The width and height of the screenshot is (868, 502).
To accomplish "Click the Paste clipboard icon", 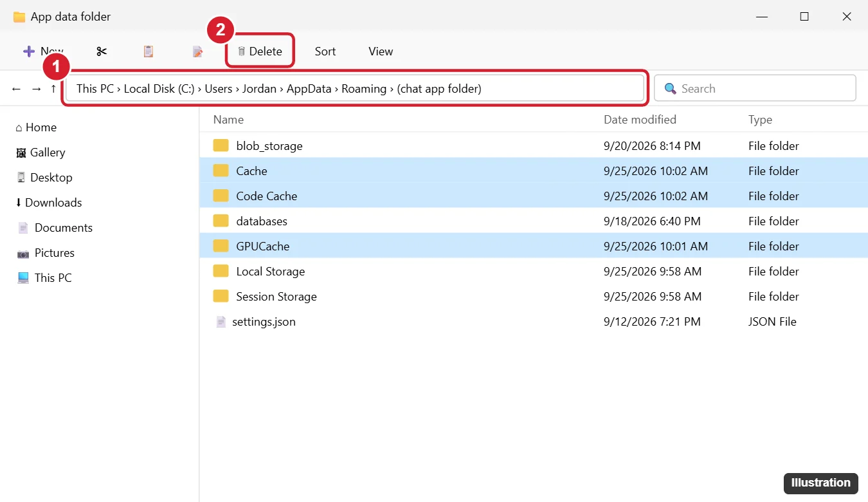I will point(149,51).
